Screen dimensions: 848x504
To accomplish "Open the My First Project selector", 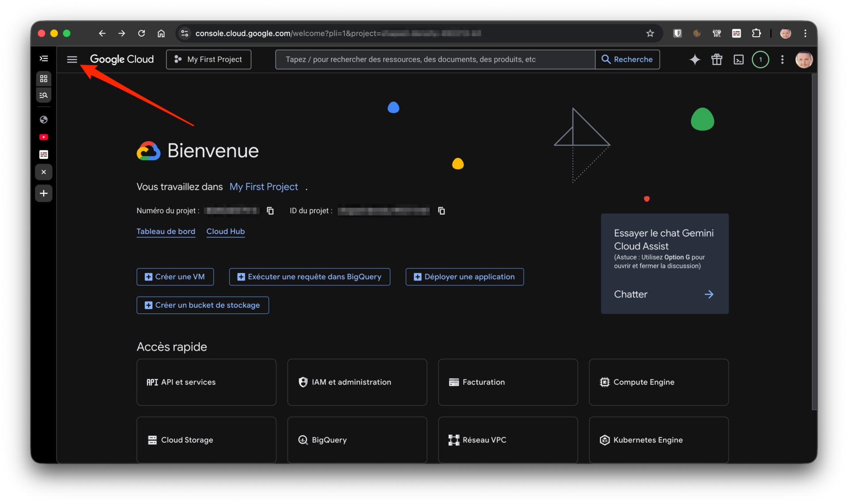I will pos(208,59).
